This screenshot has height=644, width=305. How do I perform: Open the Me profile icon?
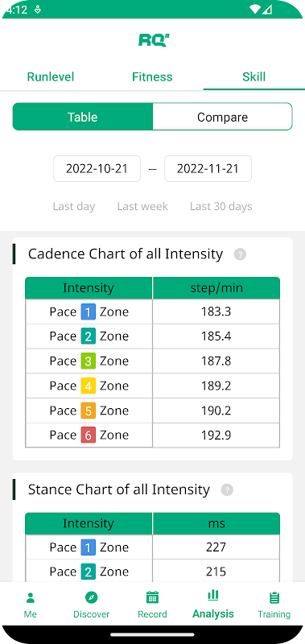click(x=30, y=597)
